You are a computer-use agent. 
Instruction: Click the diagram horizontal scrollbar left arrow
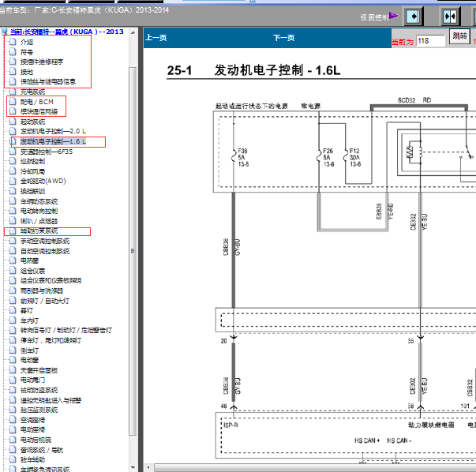tap(148, 467)
